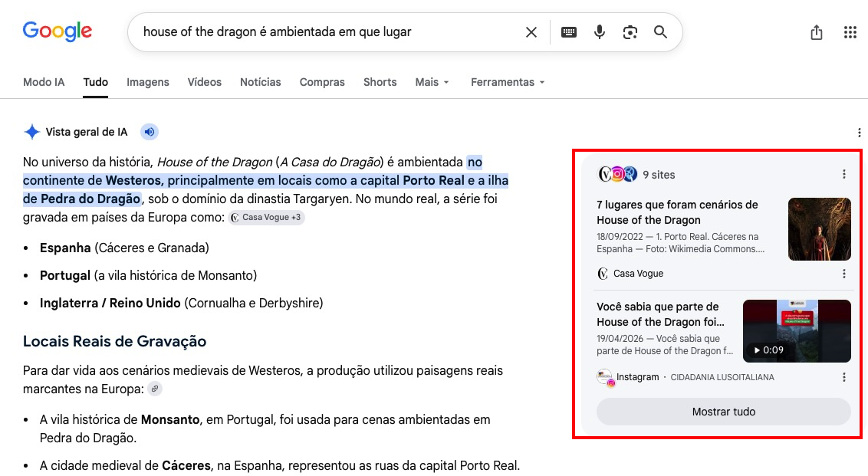Click 'Espanha' bullet text
Viewport: 868px width, 476px height.
(65, 248)
